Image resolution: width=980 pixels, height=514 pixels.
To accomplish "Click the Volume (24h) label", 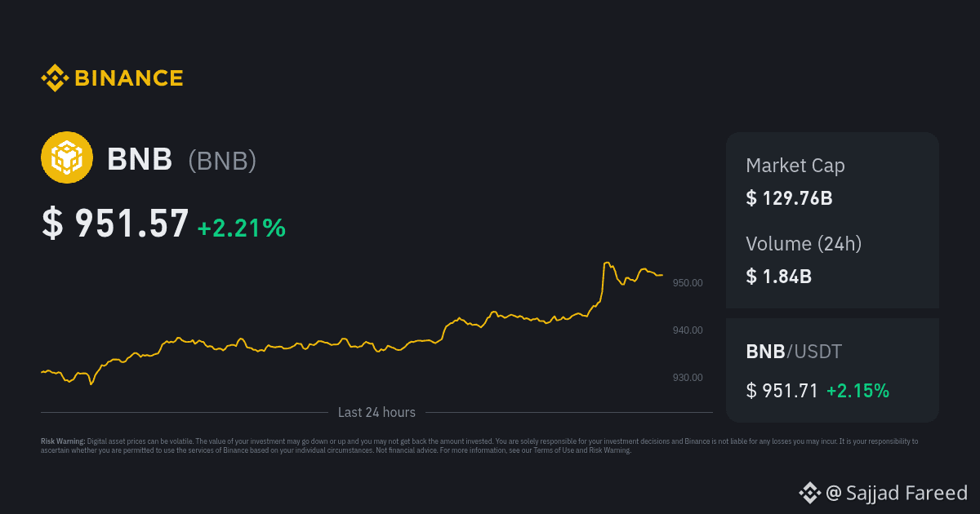I will pyautogui.click(x=804, y=243).
